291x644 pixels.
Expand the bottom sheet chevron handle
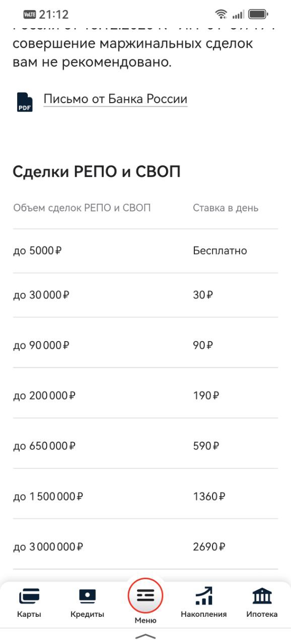coord(146,637)
